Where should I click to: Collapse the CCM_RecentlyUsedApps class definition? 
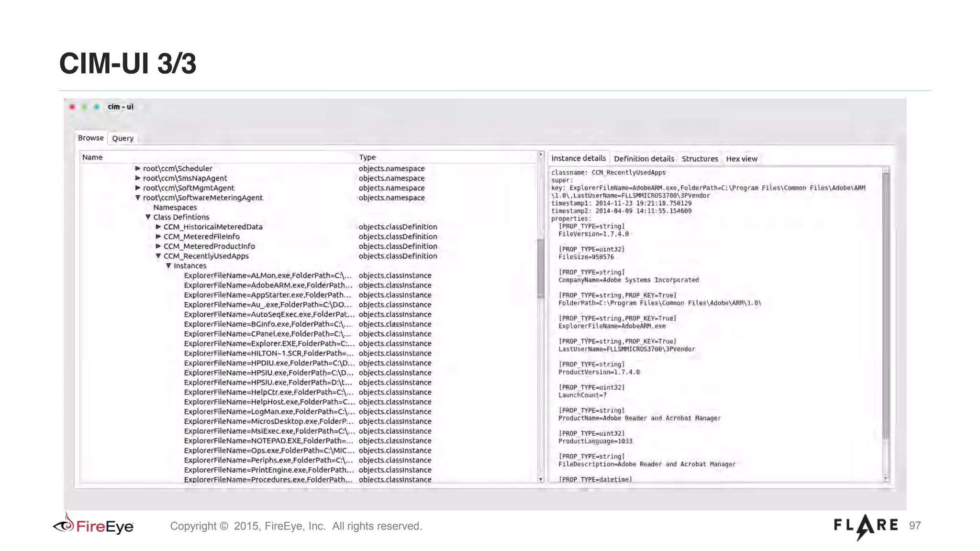point(158,256)
